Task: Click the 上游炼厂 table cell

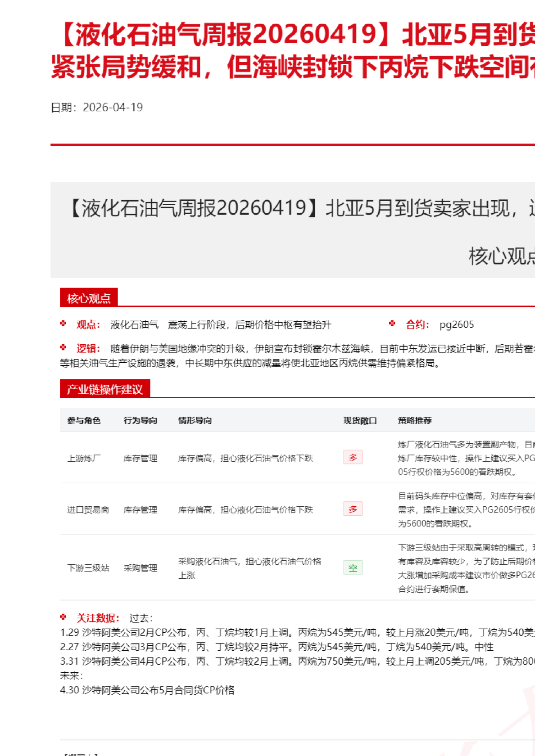Action: (84, 458)
